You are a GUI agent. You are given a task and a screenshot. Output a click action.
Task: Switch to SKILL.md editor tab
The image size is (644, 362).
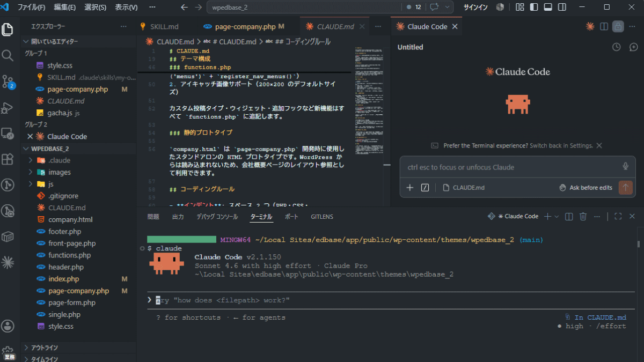point(165,26)
